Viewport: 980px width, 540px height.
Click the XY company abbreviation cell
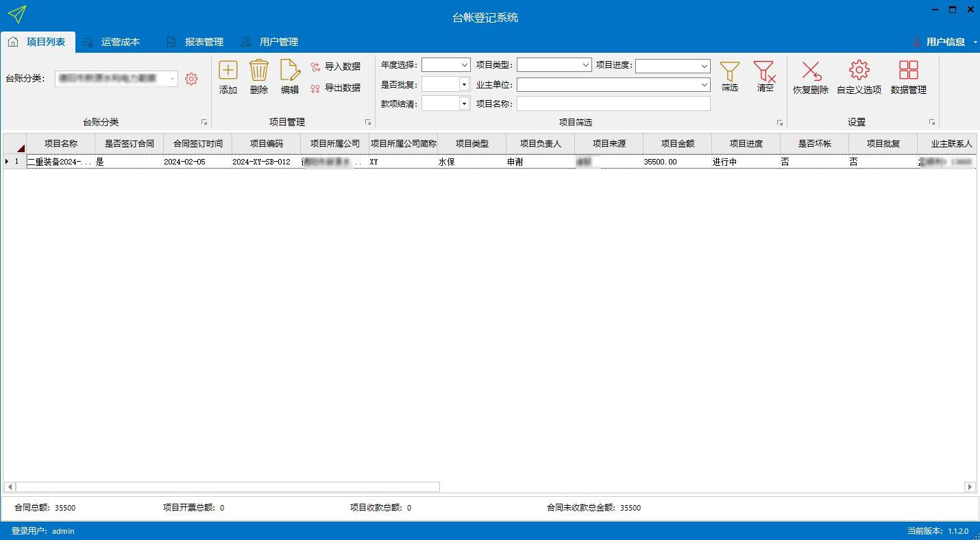tap(404, 162)
